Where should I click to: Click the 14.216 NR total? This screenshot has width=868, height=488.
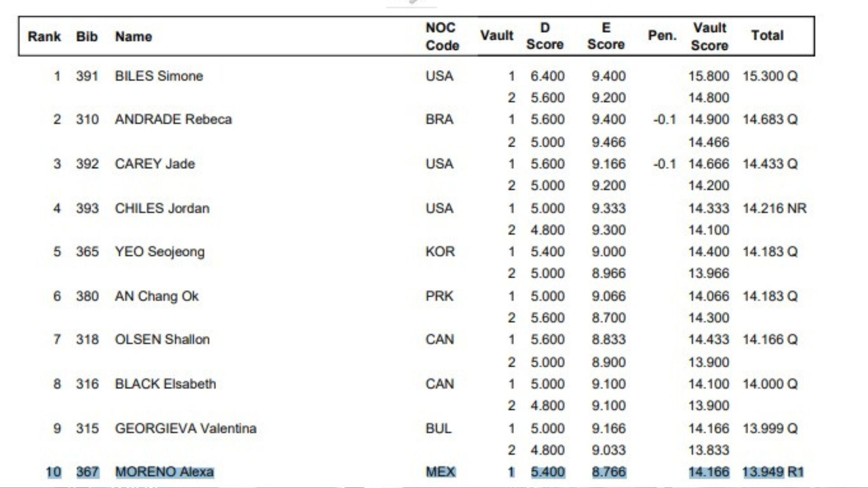[x=774, y=208]
